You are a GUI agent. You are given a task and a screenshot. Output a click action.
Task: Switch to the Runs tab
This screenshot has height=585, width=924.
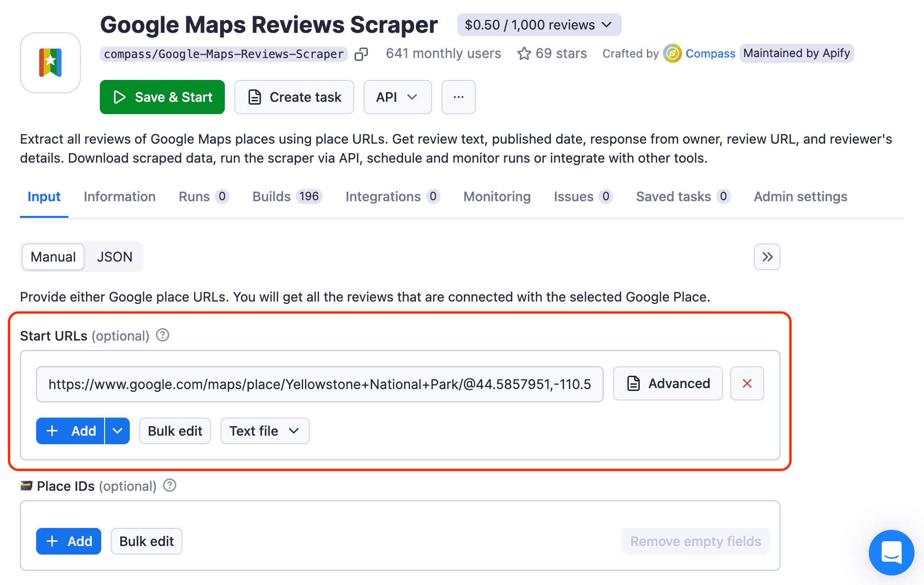coord(204,196)
